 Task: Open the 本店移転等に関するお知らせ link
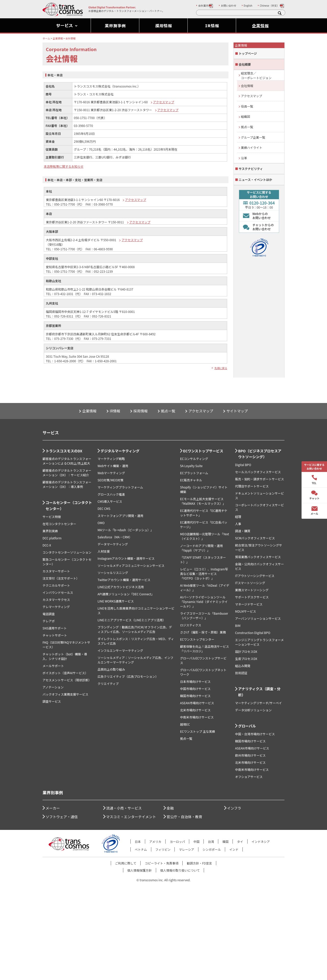tap(64, 167)
